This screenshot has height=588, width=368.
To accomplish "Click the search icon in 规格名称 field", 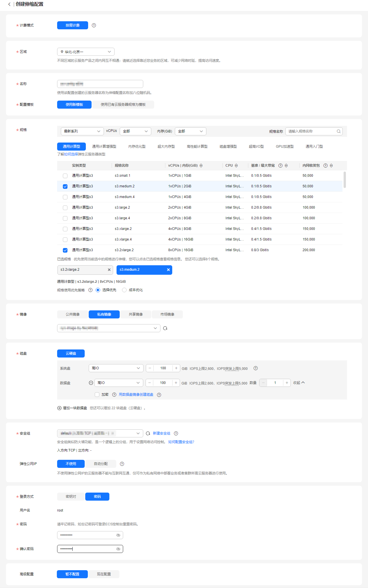I will 338,131.
